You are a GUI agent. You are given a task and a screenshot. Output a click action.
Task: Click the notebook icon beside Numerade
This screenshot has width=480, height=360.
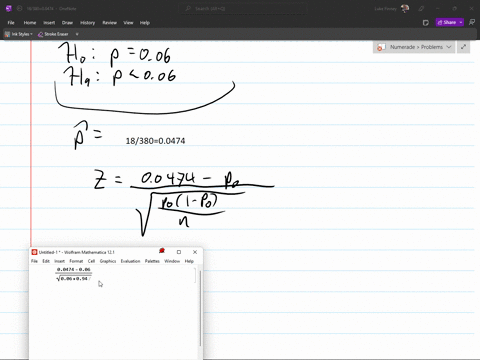[381, 47]
